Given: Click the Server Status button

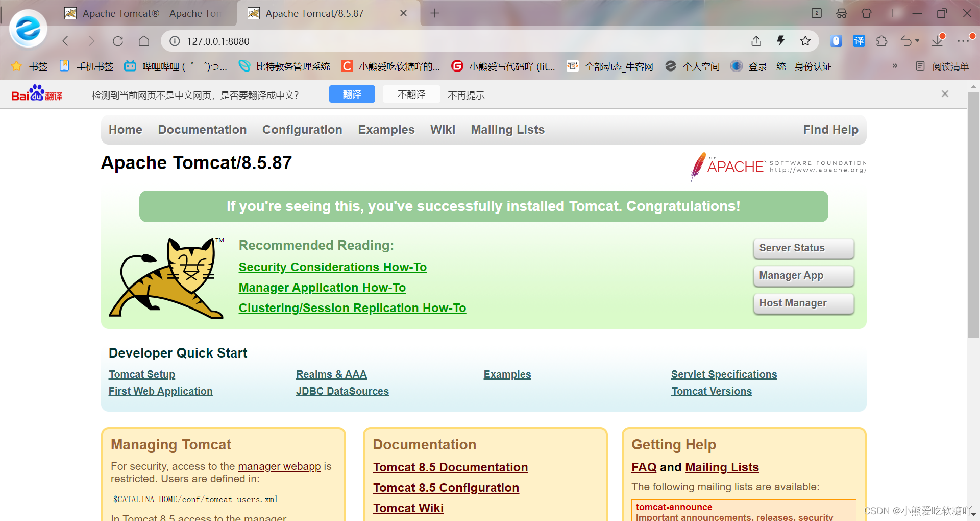Looking at the screenshot, I should click(x=803, y=248).
